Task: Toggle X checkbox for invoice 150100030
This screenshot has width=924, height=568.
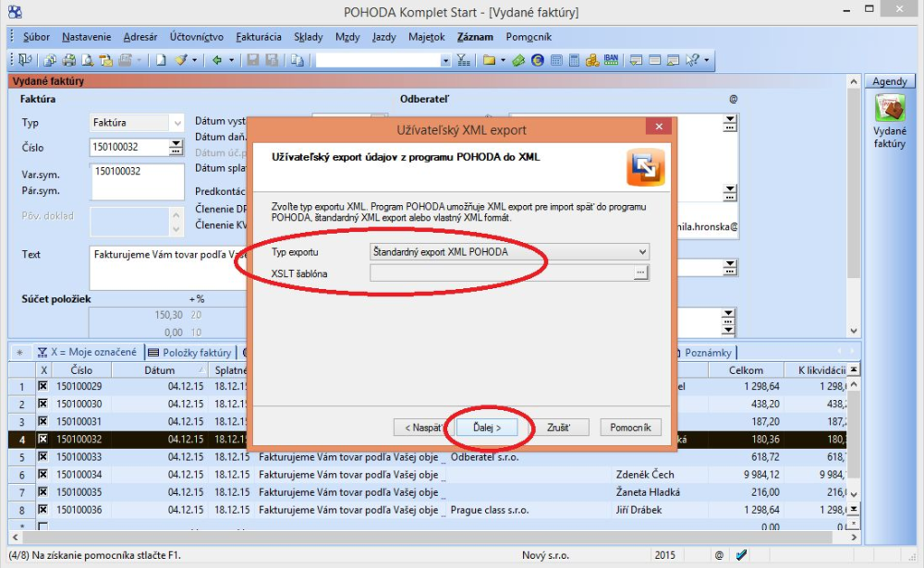Action: 43,405
